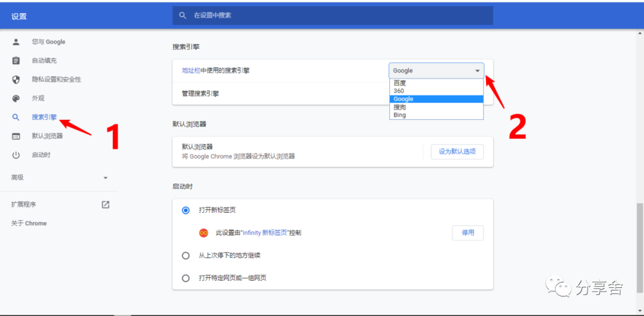Click the 在设置中搜索 search field
The height and width of the screenshot is (316, 644).
point(332,16)
